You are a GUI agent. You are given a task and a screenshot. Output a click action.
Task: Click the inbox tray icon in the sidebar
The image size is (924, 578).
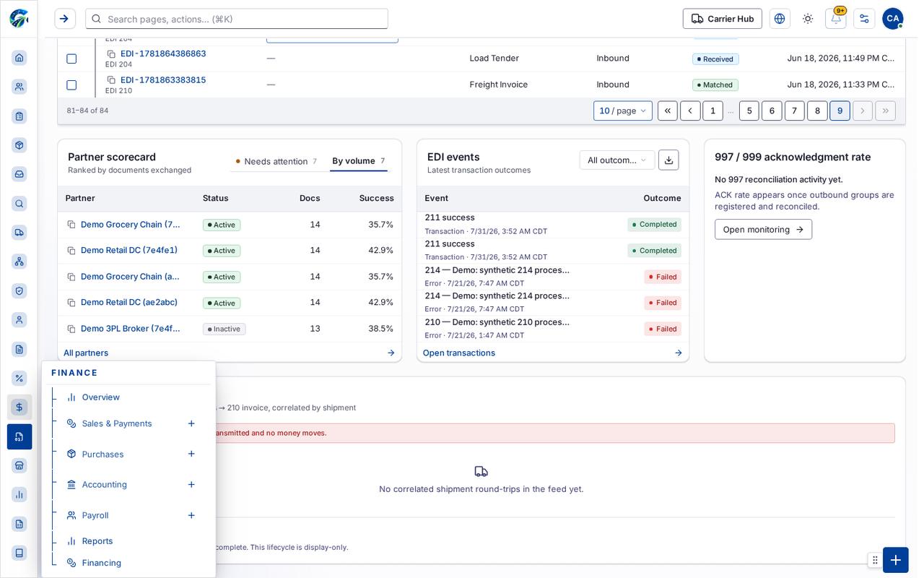tap(19, 174)
